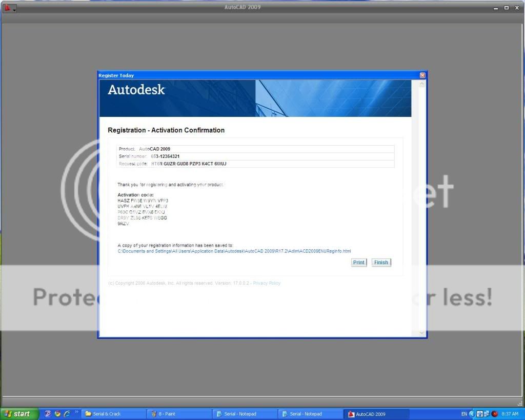
Task: Open the saved registration info file link
Action: 234,251
